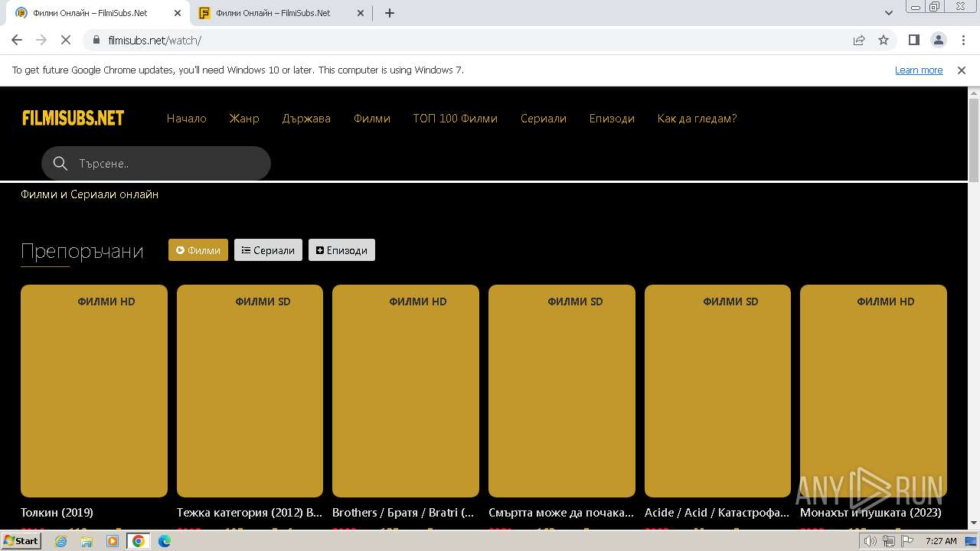Dismiss the Chrome update notice
This screenshot has width=980, height=551.
pyautogui.click(x=962, y=70)
